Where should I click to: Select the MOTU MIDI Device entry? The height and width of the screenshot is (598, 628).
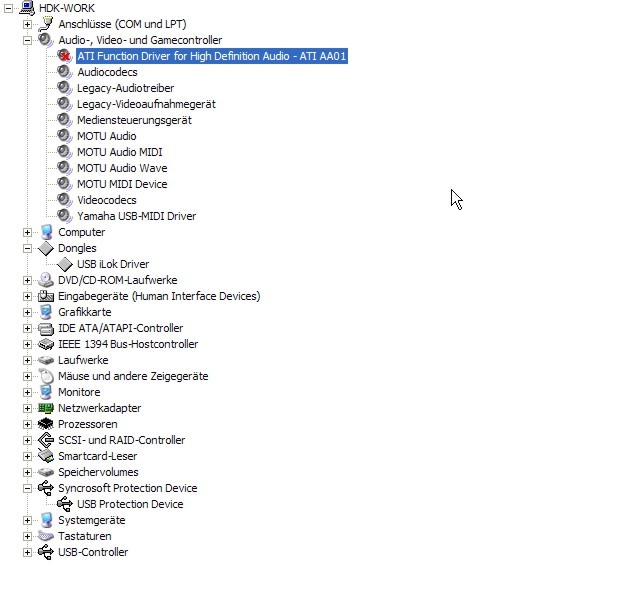122,184
